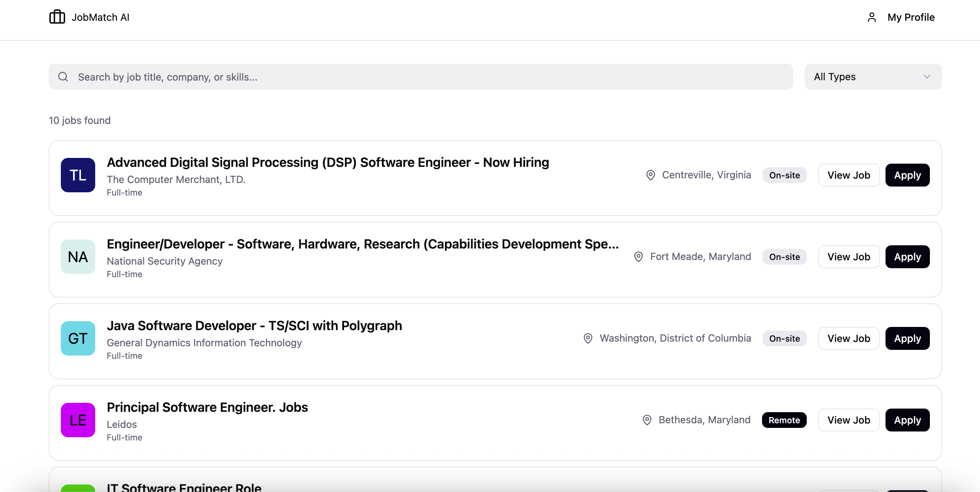980x492 pixels.
Task: Open Java Software Developer TS/SCI job title
Action: pyautogui.click(x=254, y=326)
